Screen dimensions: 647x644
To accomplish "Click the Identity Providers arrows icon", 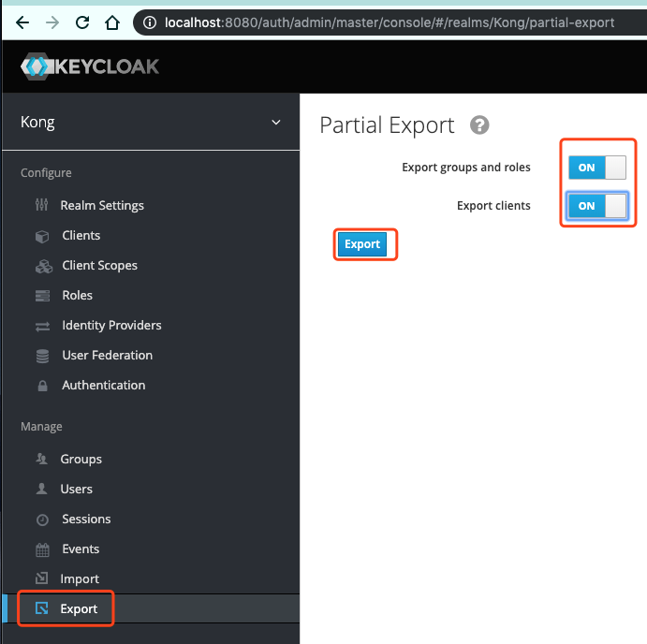I will coord(42,327).
